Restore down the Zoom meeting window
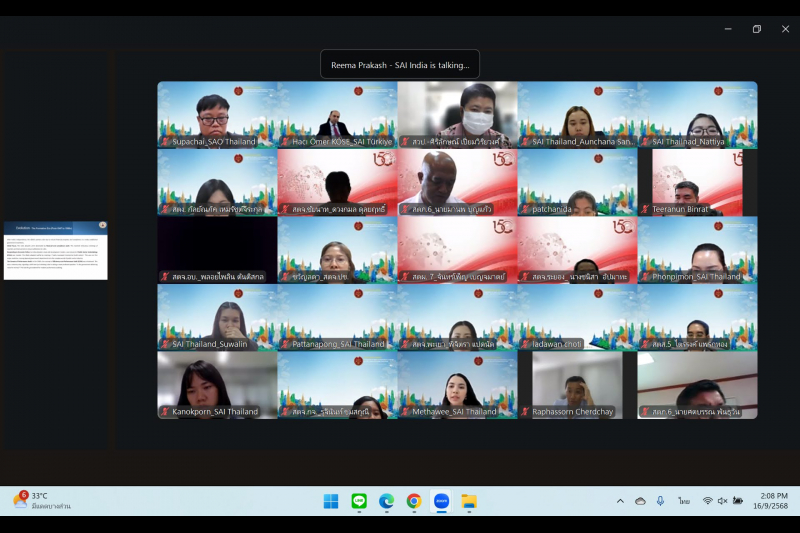This screenshot has height=533, width=800. tap(756, 29)
